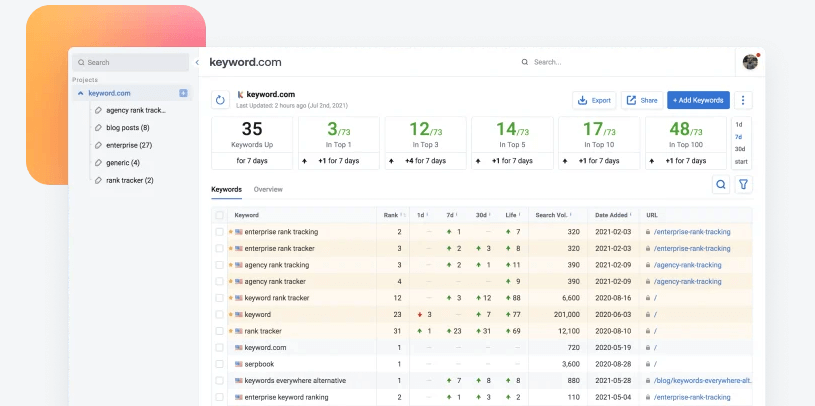The image size is (815, 406).
Task: Click the Export button
Action: (594, 100)
